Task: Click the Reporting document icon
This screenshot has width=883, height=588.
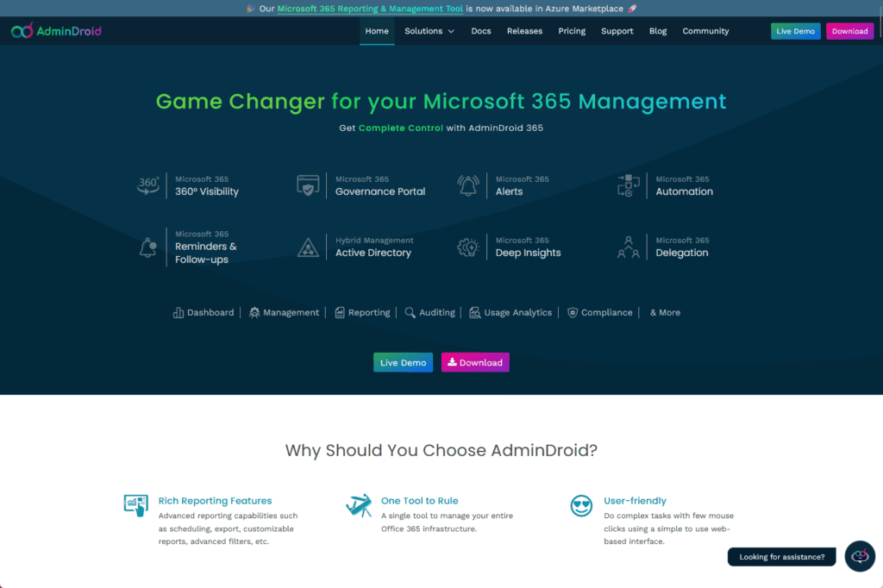Action: click(x=340, y=313)
